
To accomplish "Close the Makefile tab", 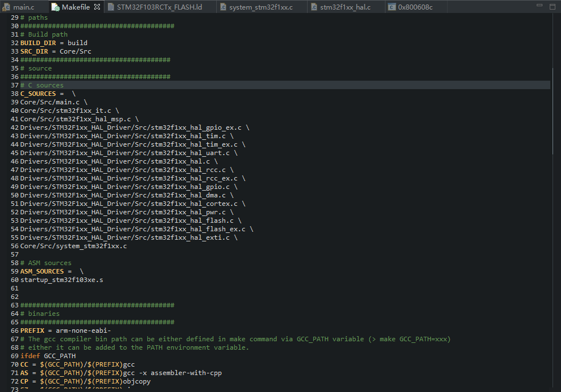I will [96, 7].
